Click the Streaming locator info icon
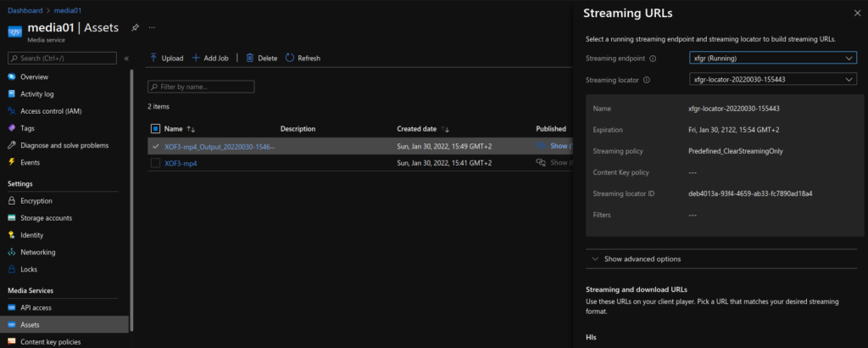 point(647,80)
